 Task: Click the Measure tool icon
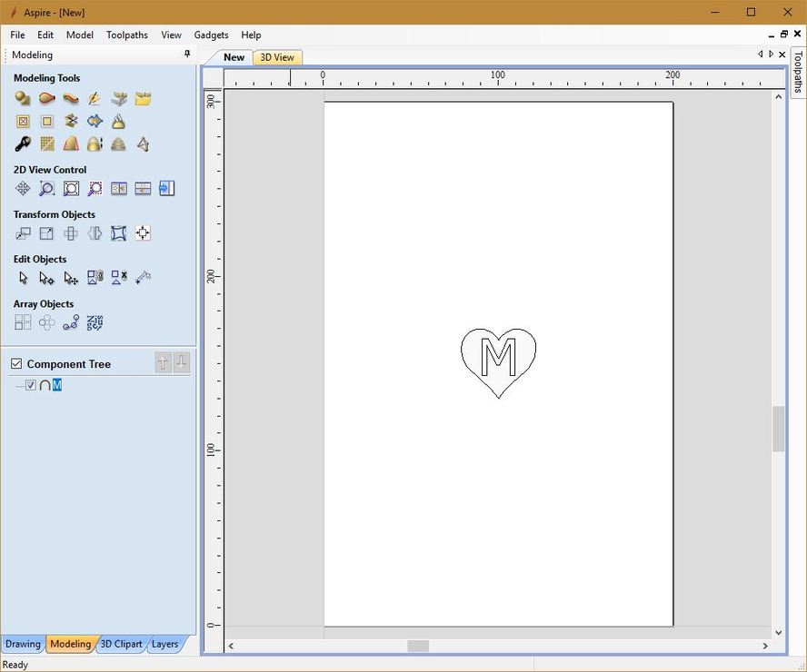pos(143,278)
